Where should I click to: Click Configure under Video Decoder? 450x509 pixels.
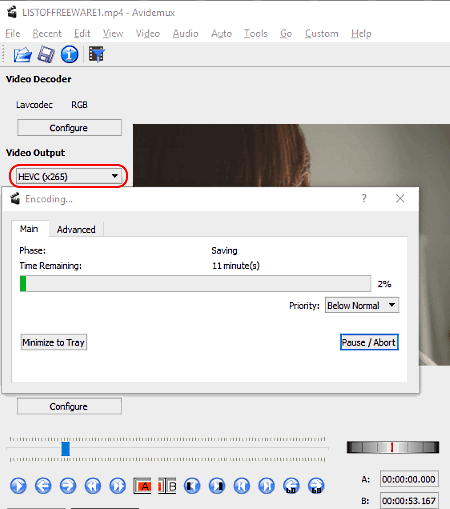point(69,128)
